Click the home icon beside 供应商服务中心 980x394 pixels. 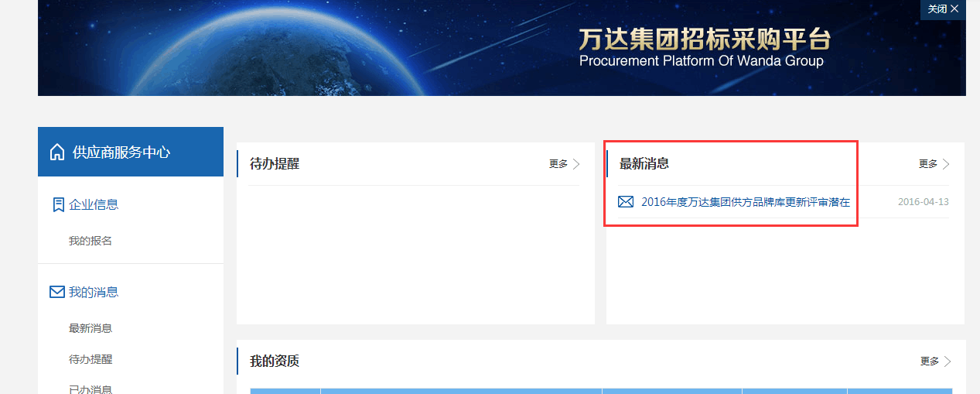(57, 152)
